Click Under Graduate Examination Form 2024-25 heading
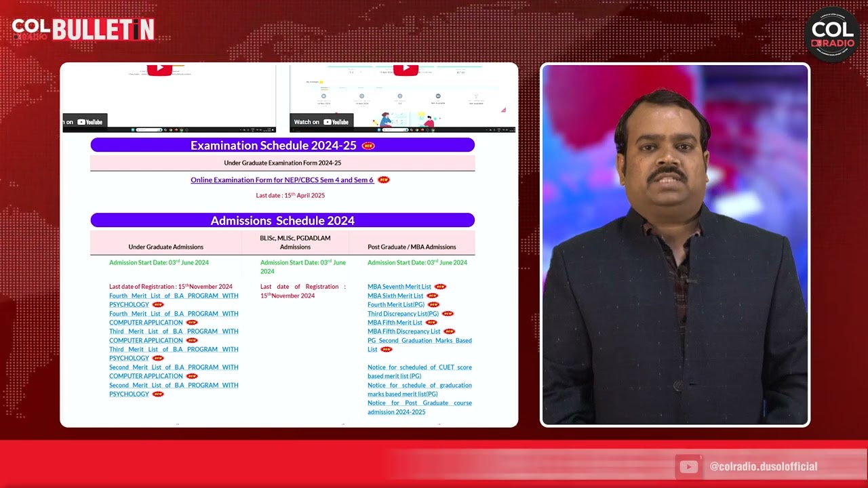This screenshot has width=868, height=488. click(x=282, y=163)
